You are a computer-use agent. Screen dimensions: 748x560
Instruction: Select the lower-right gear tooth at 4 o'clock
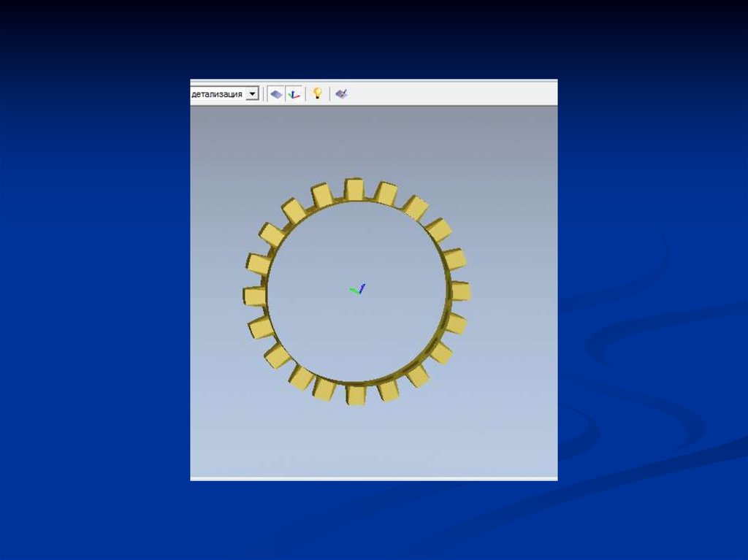[440, 353]
